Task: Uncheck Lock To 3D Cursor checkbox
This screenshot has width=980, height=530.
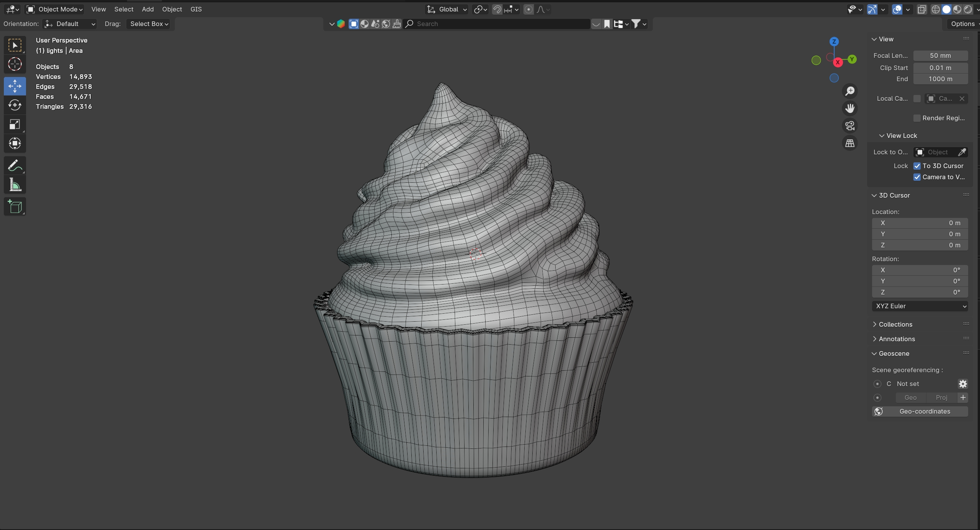Action: 917,166
